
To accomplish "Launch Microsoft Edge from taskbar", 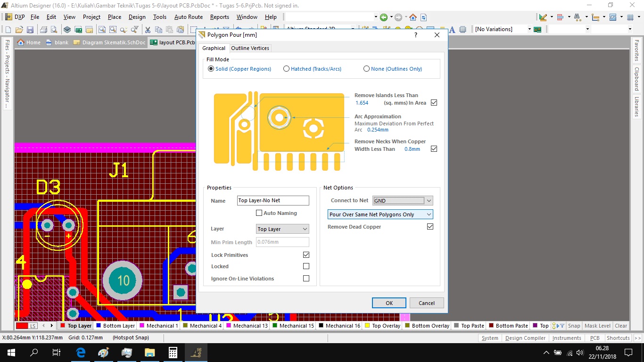I will 81,353.
